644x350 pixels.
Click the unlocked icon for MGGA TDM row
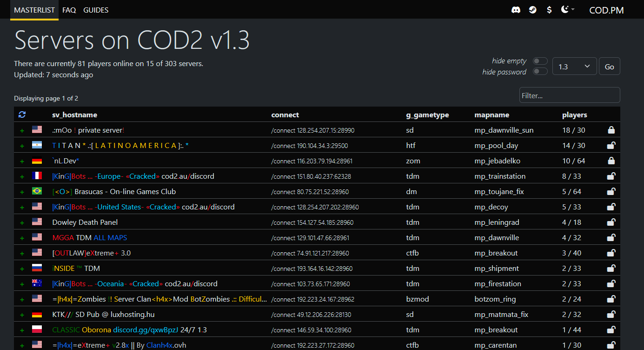click(611, 238)
